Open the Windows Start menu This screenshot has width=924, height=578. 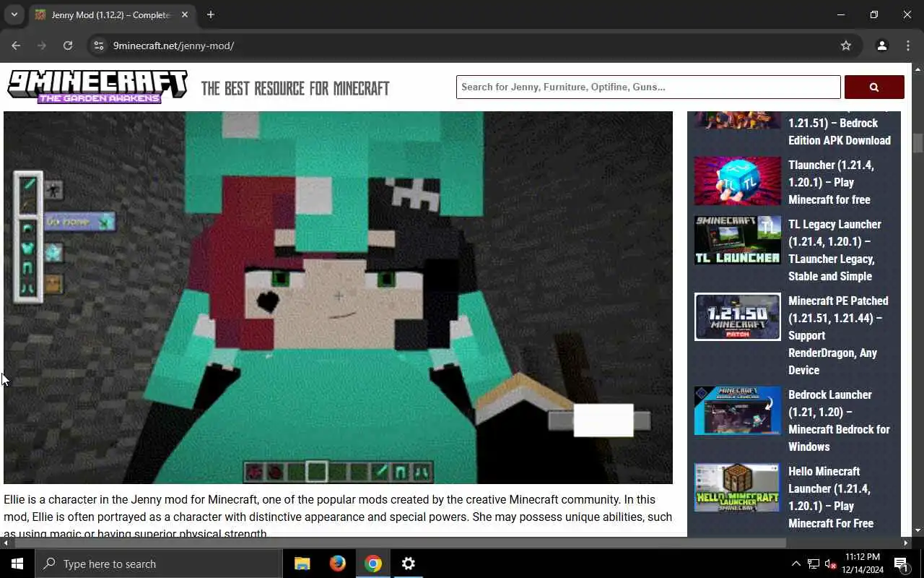coord(17,564)
